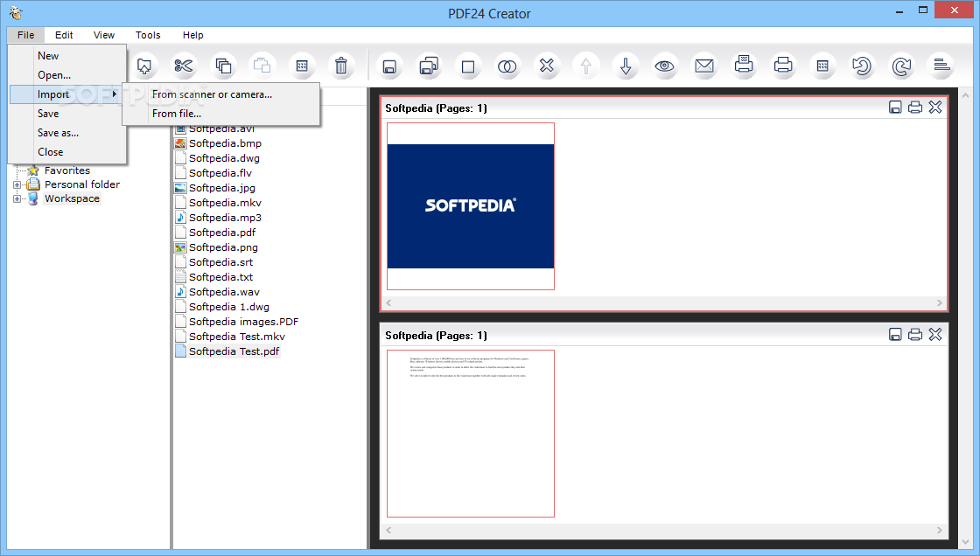Open the Tools menu

(148, 35)
